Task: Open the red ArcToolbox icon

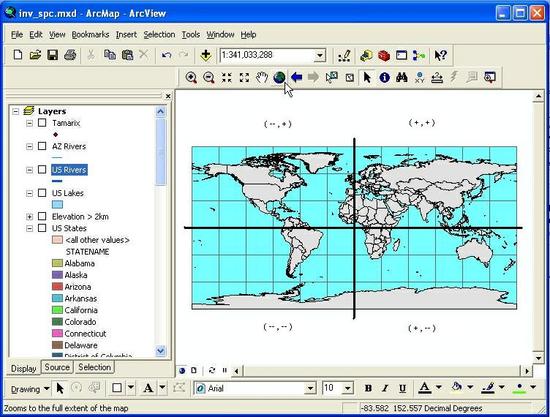Action: (x=384, y=55)
